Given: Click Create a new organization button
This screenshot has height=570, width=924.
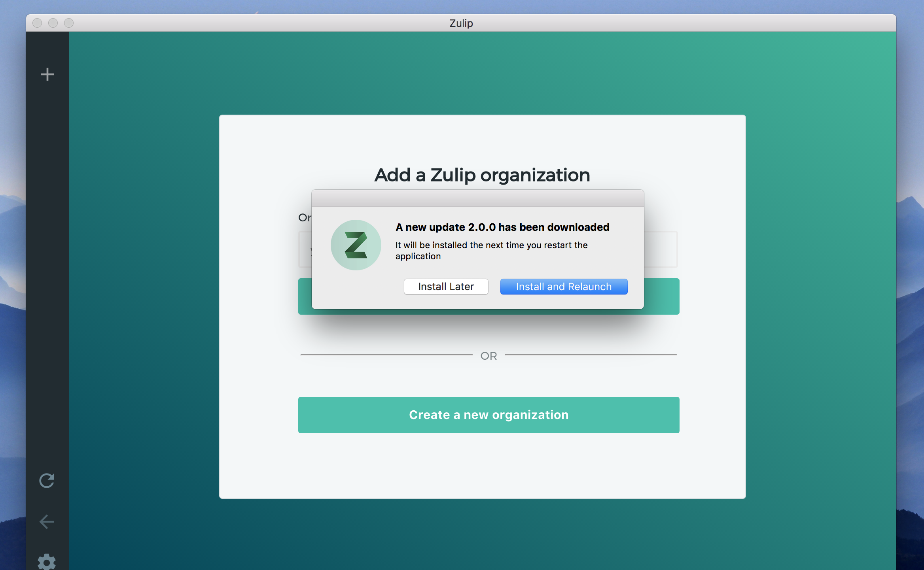Looking at the screenshot, I should pyautogui.click(x=489, y=415).
